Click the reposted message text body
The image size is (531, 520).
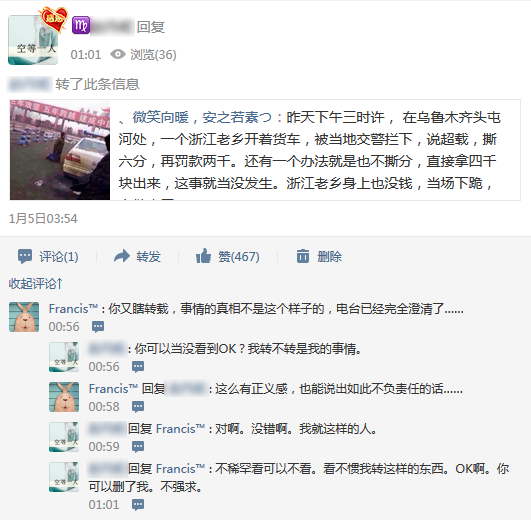coord(309,150)
